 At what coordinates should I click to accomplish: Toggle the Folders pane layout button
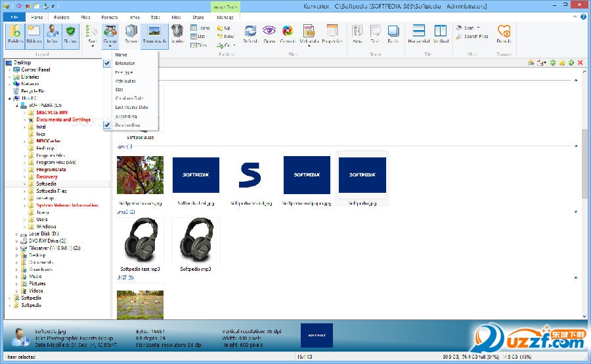tap(16, 36)
